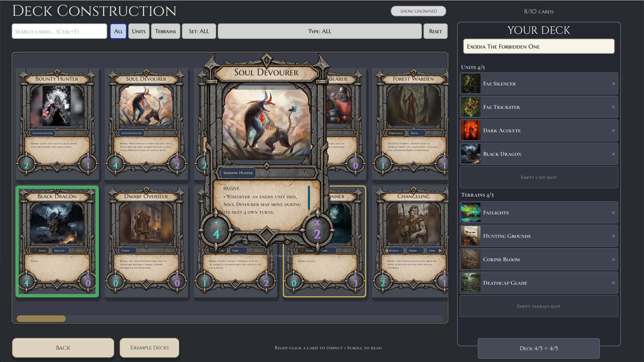This screenshot has height=362, width=644.
Task: Click the Hunting Grounds terrain thumbnail
Action: [471, 236]
